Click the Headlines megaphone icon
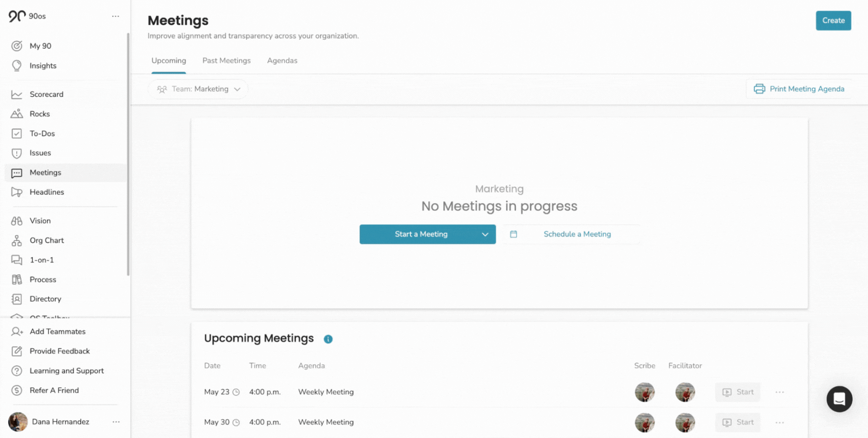The image size is (868, 438). pyautogui.click(x=17, y=192)
